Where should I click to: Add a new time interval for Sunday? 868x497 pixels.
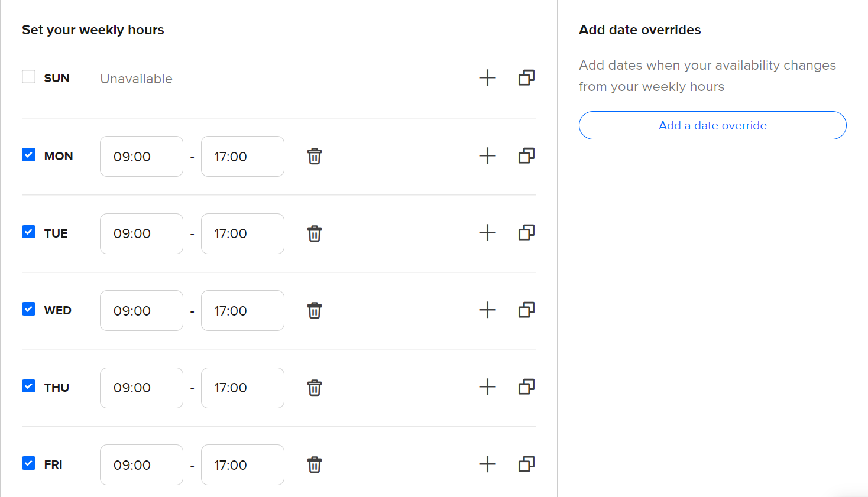pos(487,78)
